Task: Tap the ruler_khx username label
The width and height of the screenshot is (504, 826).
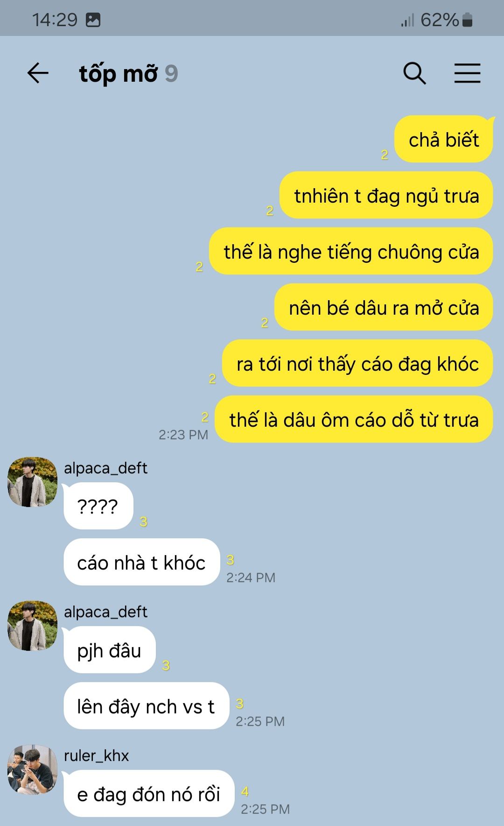Action: [96, 755]
